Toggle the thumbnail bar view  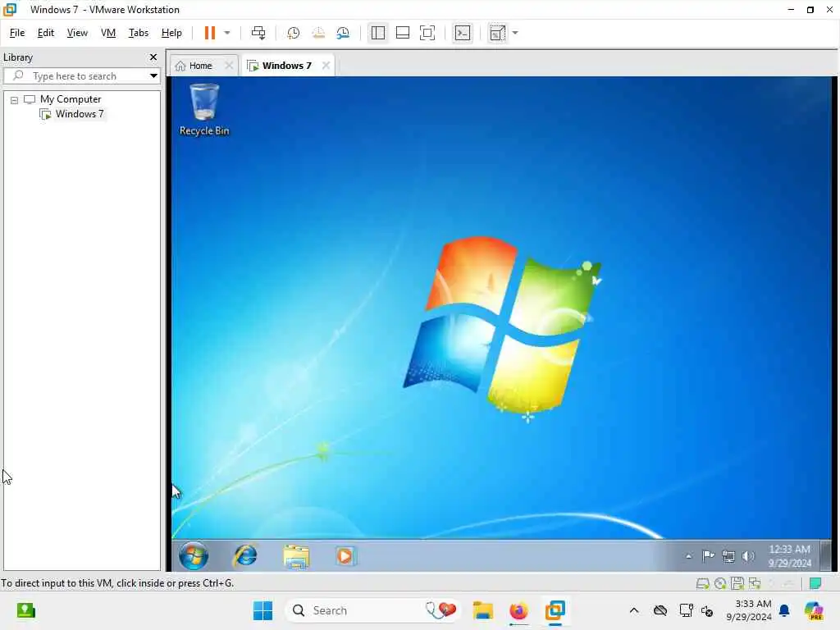coord(402,33)
